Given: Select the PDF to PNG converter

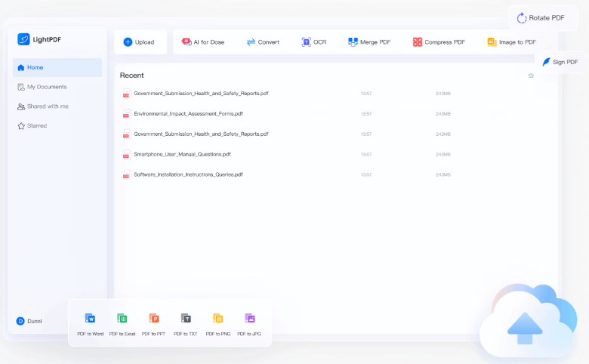Looking at the screenshot, I should 218,324.
